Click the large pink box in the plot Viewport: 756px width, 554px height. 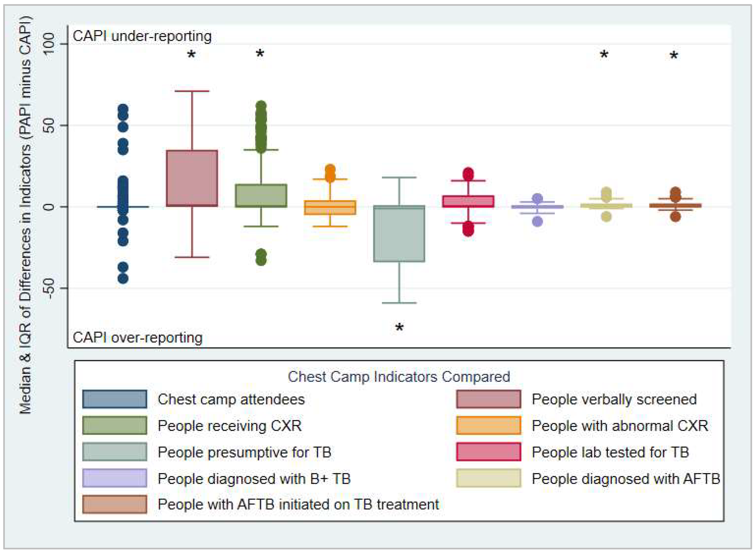[192, 178]
